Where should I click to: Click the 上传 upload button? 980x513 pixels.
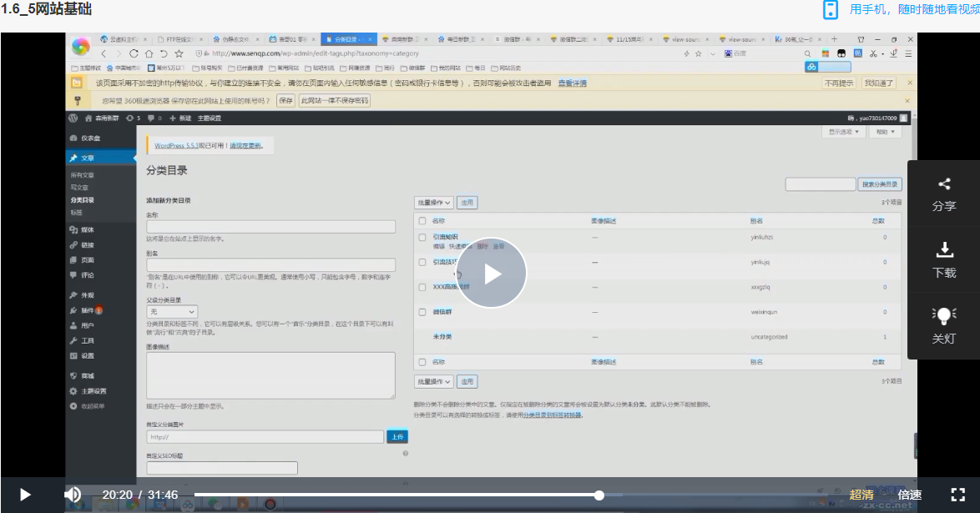point(397,437)
